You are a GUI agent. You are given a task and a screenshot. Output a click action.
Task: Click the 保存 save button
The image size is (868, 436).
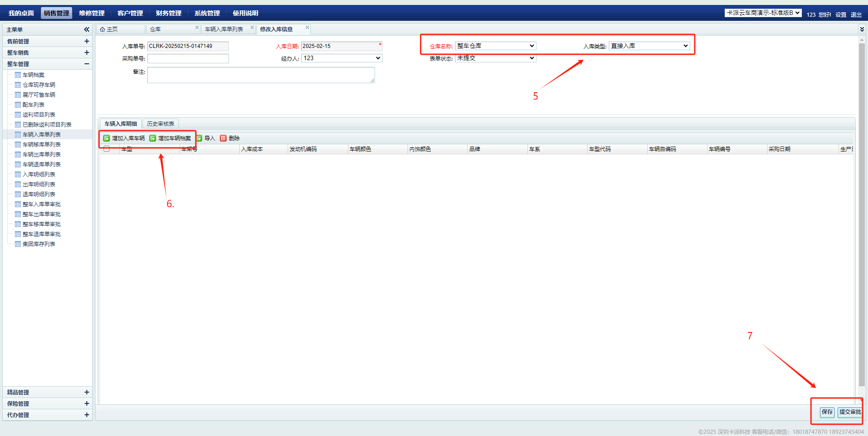pos(827,412)
